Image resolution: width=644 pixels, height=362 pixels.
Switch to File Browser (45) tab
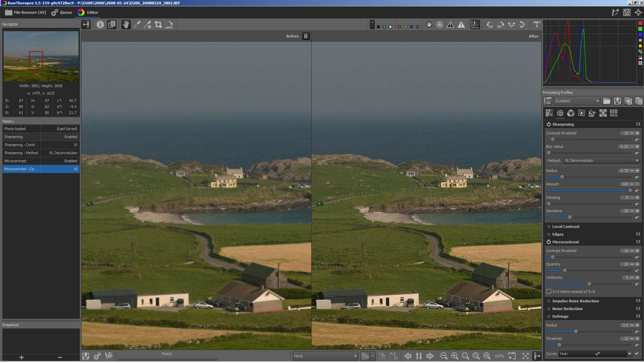tap(25, 12)
